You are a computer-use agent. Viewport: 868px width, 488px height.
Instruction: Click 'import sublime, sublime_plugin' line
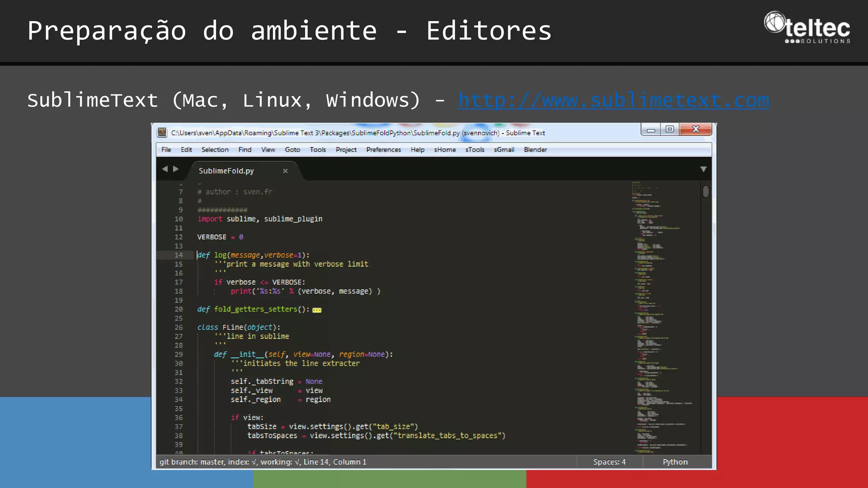(260, 219)
